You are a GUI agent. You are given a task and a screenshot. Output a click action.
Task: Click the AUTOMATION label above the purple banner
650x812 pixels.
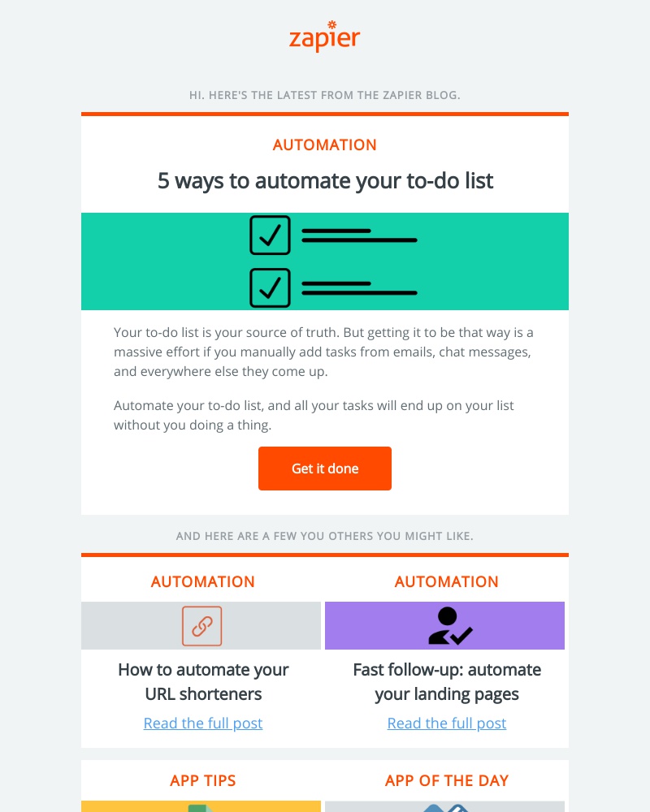point(447,582)
